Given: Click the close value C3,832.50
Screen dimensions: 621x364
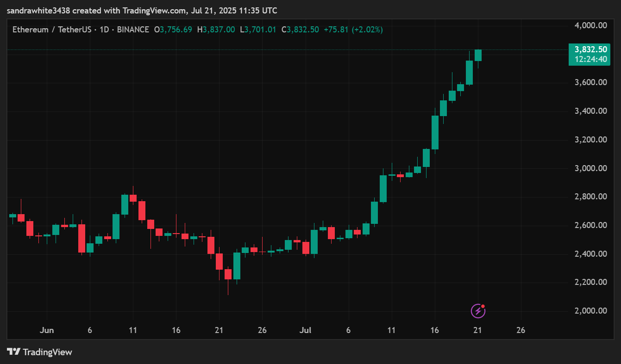Looking at the screenshot, I should [x=300, y=30].
